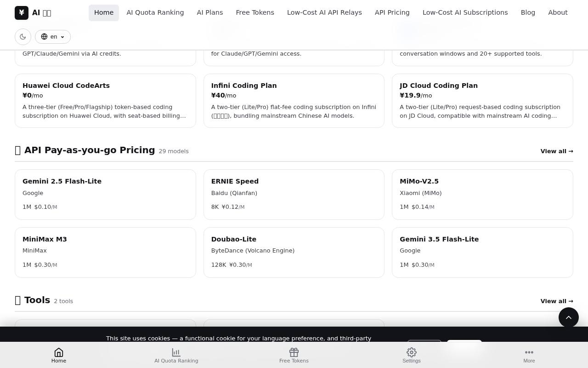
Task: Open the Gemini 2.5 Flash-Lite pricing card
Action: pyautogui.click(x=105, y=195)
